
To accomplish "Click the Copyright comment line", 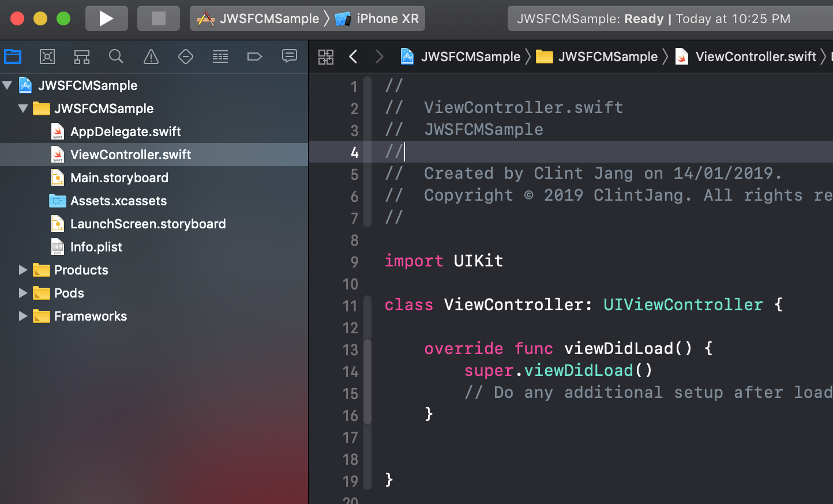I will click(609, 195).
